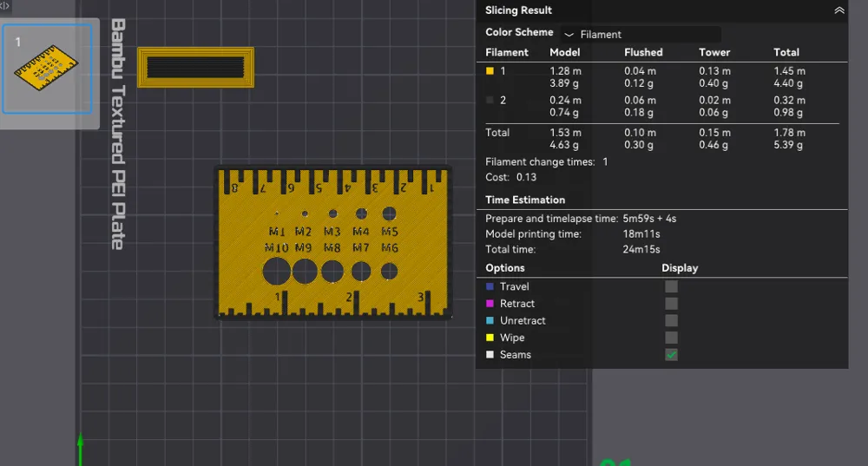Viewport: 868px width, 466px height.
Task: Enable the Wipe display checkbox
Action: coord(671,338)
